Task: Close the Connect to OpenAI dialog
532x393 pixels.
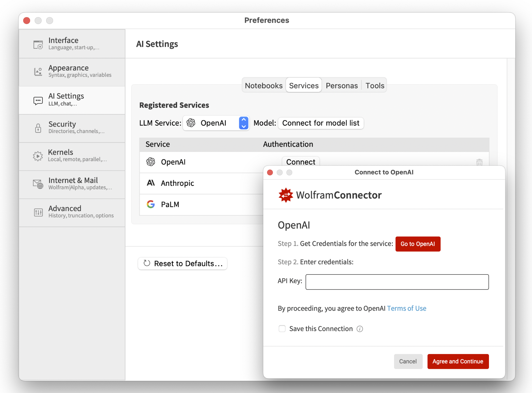Action: click(x=270, y=172)
